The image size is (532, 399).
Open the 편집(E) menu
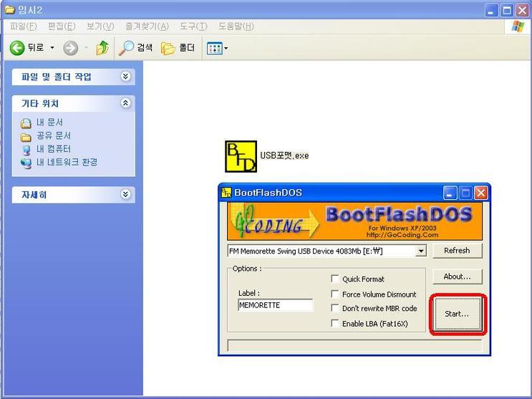coord(62,27)
